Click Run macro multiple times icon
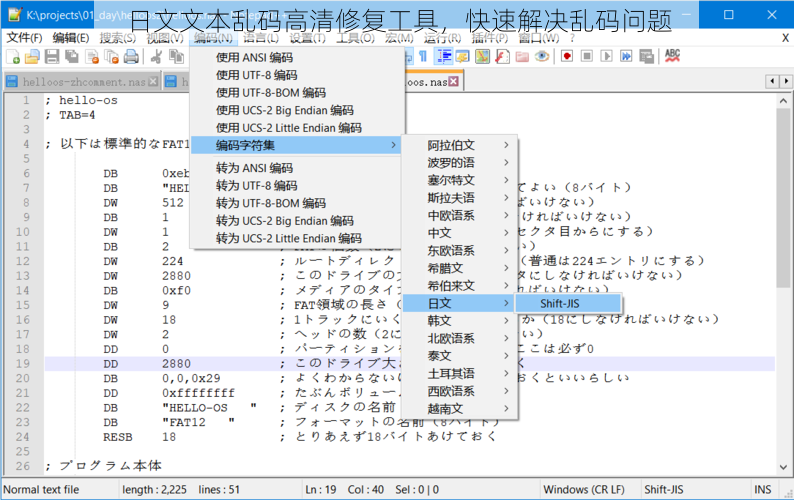794x500 pixels. [x=626, y=56]
